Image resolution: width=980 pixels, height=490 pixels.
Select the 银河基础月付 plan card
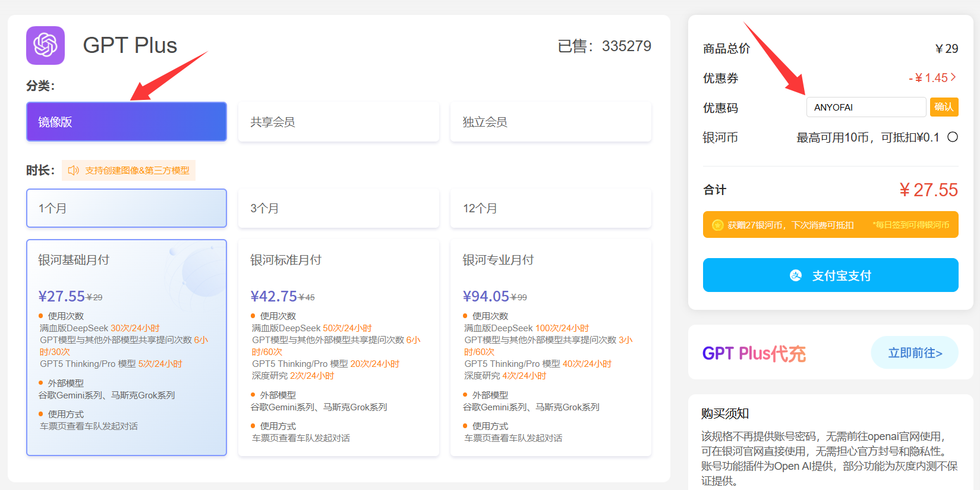pos(127,348)
